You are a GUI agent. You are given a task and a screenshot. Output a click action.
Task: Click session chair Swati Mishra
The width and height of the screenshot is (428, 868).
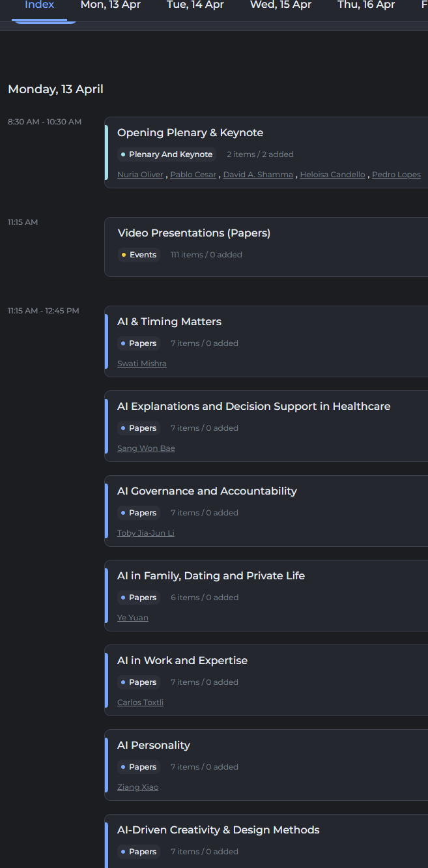tap(141, 364)
